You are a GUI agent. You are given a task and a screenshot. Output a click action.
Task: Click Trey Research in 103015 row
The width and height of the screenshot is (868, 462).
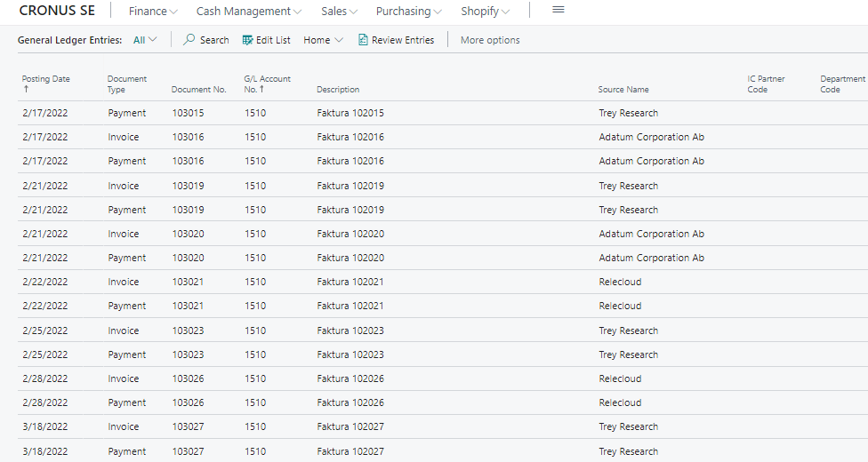628,113
